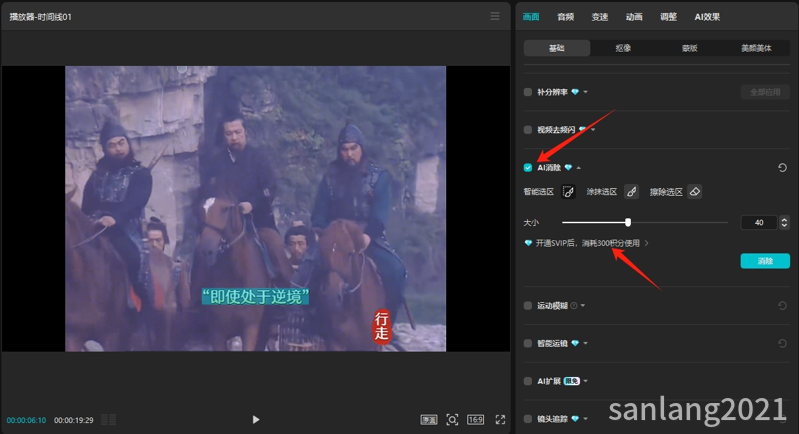Click the VIP diamond beside 补分辨率
The image size is (799, 434).
coord(575,92)
